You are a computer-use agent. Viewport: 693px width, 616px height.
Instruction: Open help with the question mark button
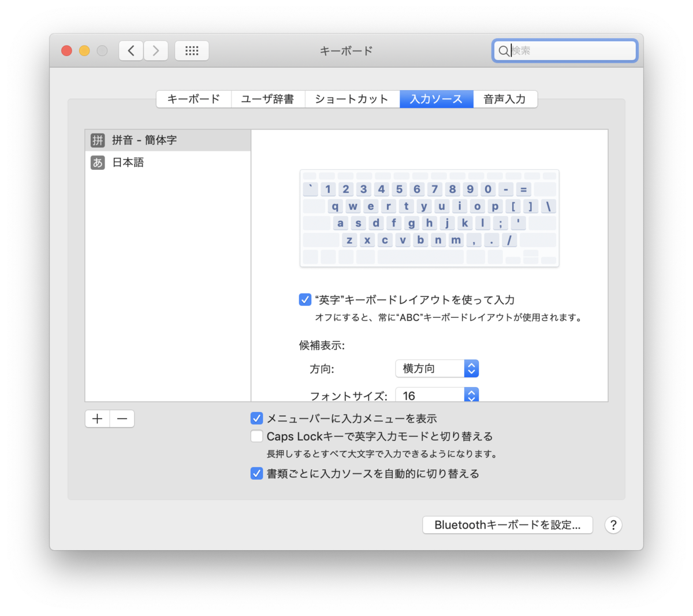pos(613,525)
